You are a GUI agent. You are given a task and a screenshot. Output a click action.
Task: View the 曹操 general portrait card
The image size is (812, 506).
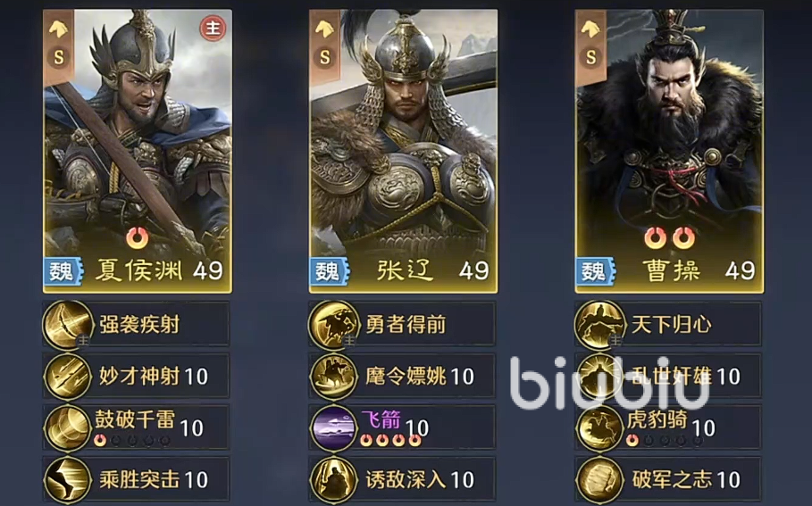[670, 151]
